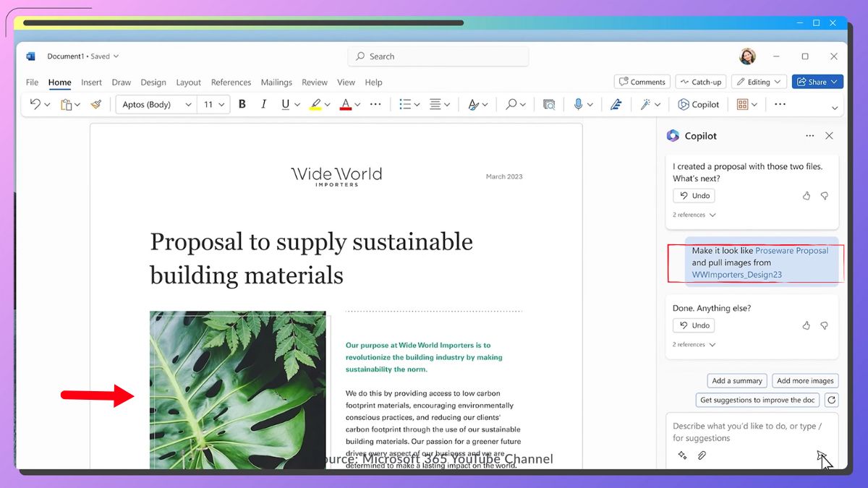Click the Format Painter brush icon
The height and width of the screenshot is (488, 868).
[96, 104]
